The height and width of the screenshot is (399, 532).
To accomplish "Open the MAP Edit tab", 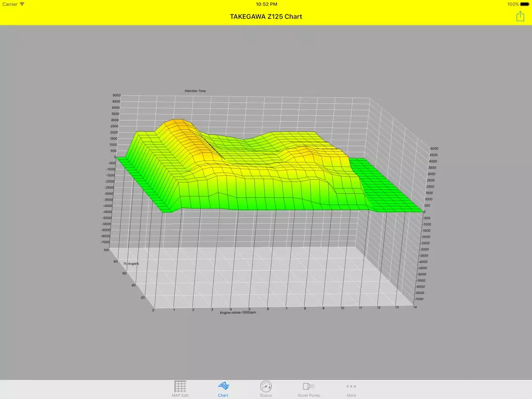I will point(180,389).
